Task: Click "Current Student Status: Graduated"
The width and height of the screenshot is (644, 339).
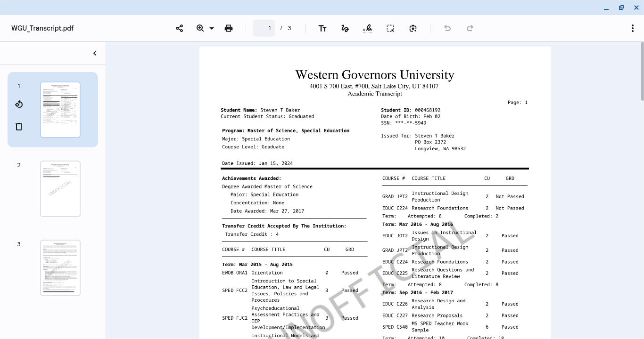Action: coord(267,116)
